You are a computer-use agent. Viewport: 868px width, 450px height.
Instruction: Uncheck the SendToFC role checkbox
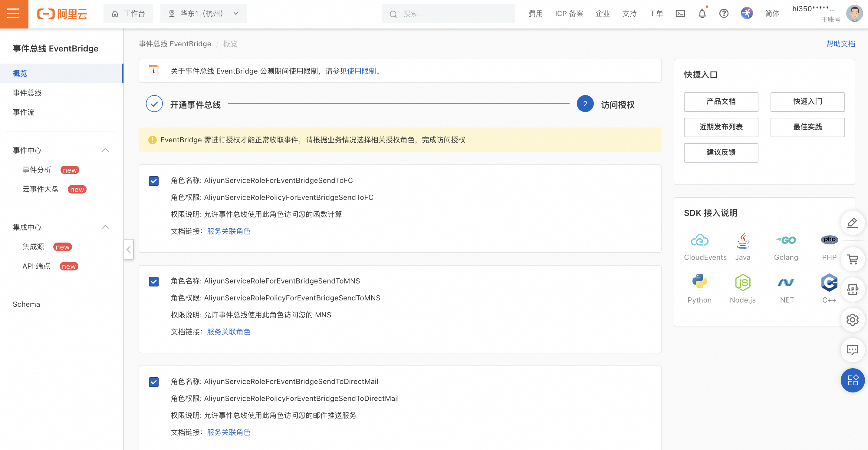pos(154,181)
